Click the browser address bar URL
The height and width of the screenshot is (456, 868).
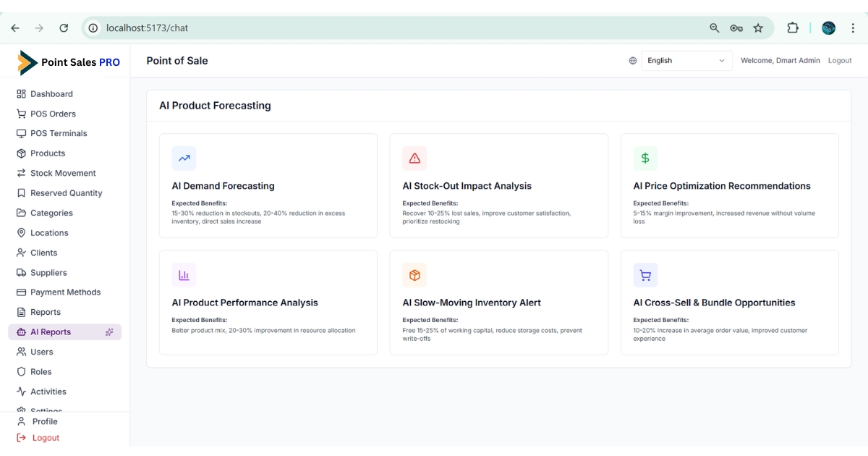point(148,28)
